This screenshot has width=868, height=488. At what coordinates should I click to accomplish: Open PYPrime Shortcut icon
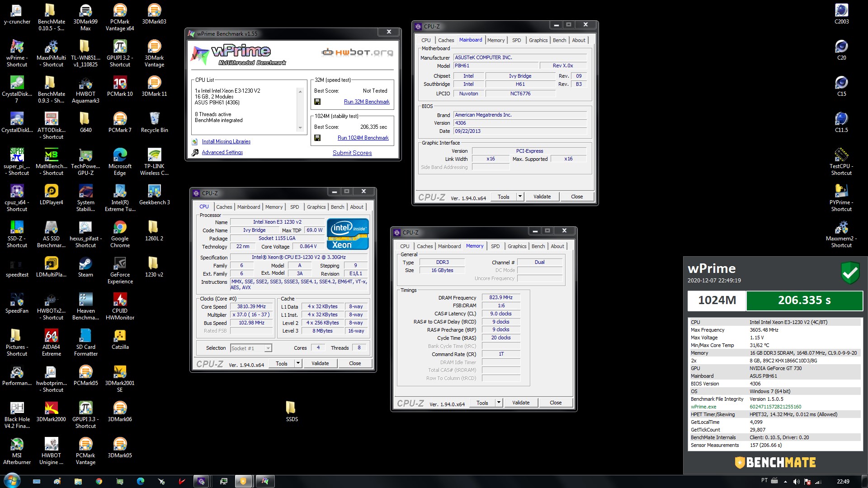click(x=841, y=198)
